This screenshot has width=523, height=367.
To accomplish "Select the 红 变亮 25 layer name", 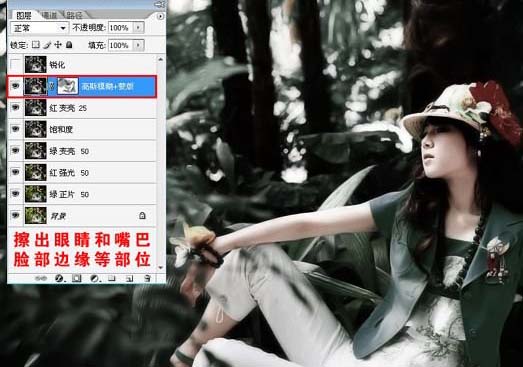I will [68, 108].
